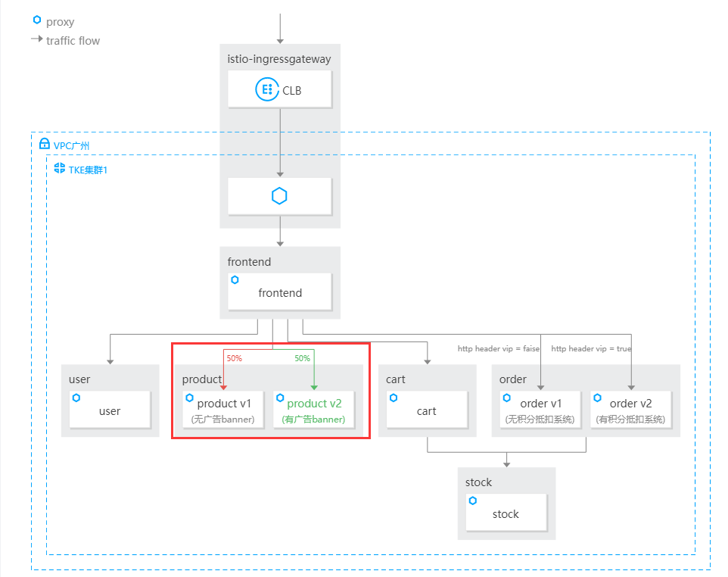The height and width of the screenshot is (577, 728).
Task: Click the TKE cluster icon
Action: point(60,168)
